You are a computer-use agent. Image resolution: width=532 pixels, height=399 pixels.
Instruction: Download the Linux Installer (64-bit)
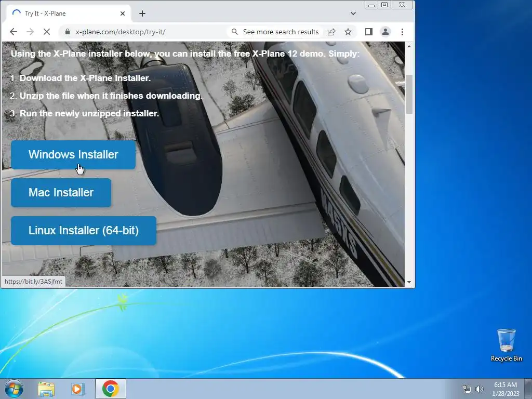pos(84,231)
